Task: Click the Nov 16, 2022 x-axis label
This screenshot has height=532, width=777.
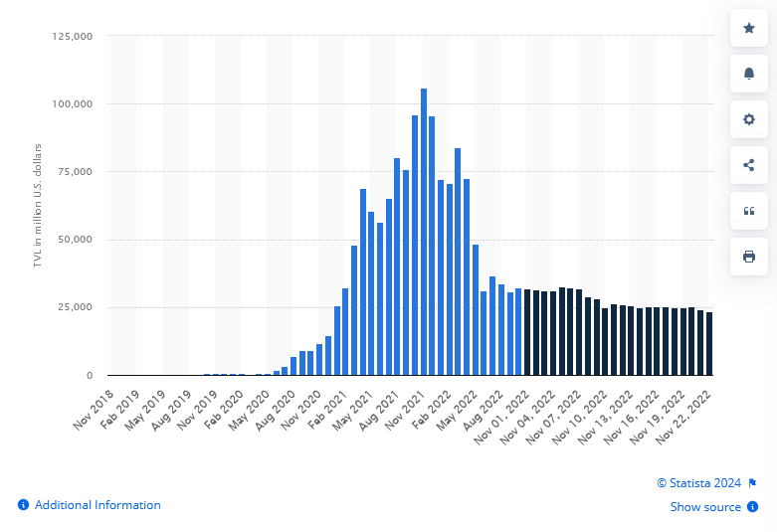Action: pyautogui.click(x=631, y=418)
